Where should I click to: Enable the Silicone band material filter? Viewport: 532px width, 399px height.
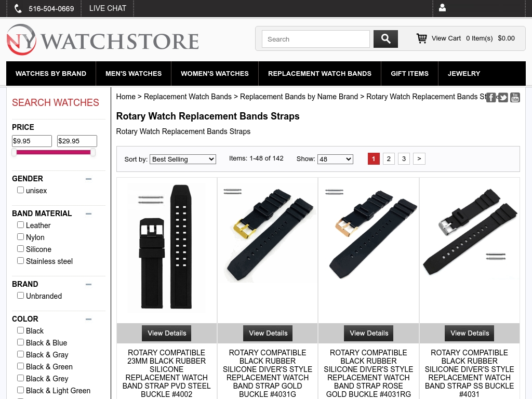tap(20, 248)
